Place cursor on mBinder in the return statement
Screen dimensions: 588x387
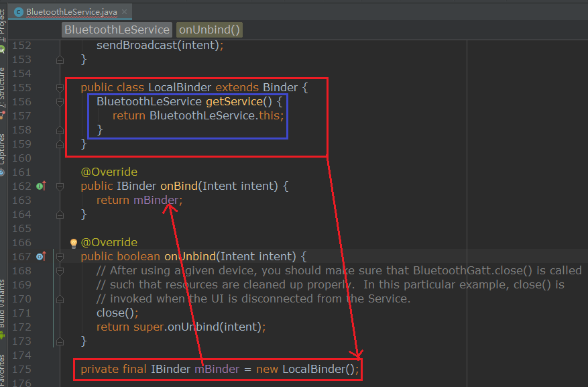pyautogui.click(x=156, y=200)
